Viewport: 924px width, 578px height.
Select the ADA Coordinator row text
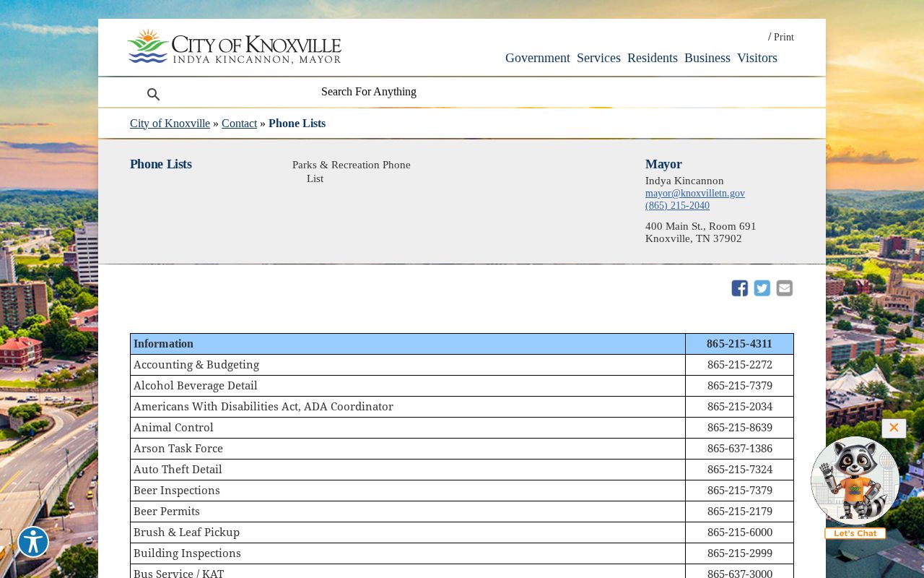click(x=263, y=407)
